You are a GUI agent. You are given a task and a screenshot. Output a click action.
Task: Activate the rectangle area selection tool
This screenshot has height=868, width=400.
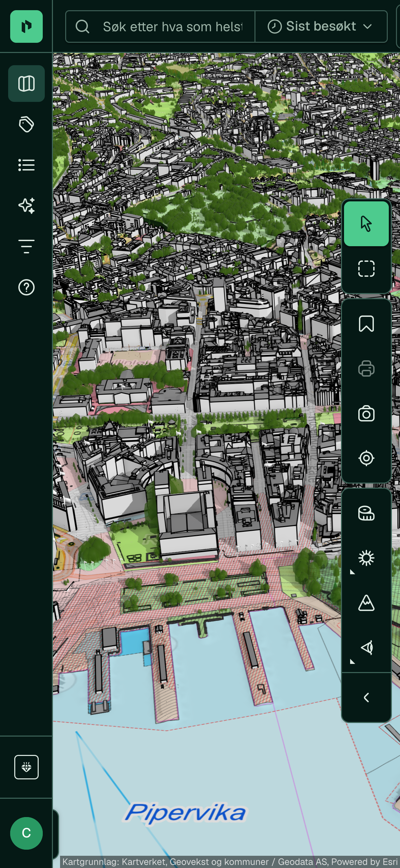point(366,269)
